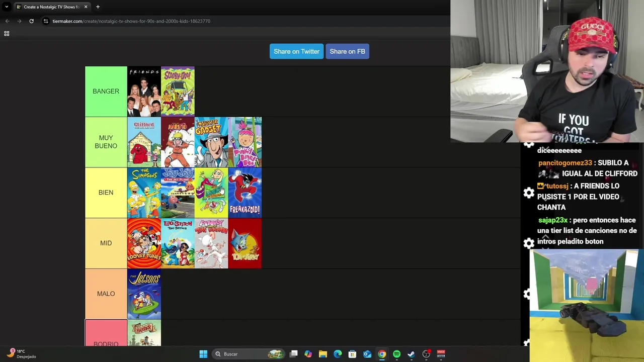Screen dimensions: 644x362
Task: Select the Clifford thumbnail
Action: coord(144,142)
